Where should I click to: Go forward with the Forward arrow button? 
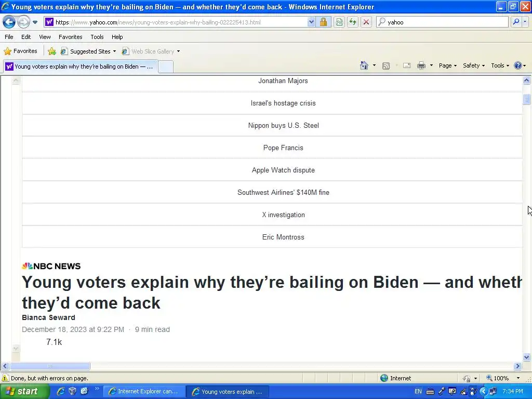[23, 22]
